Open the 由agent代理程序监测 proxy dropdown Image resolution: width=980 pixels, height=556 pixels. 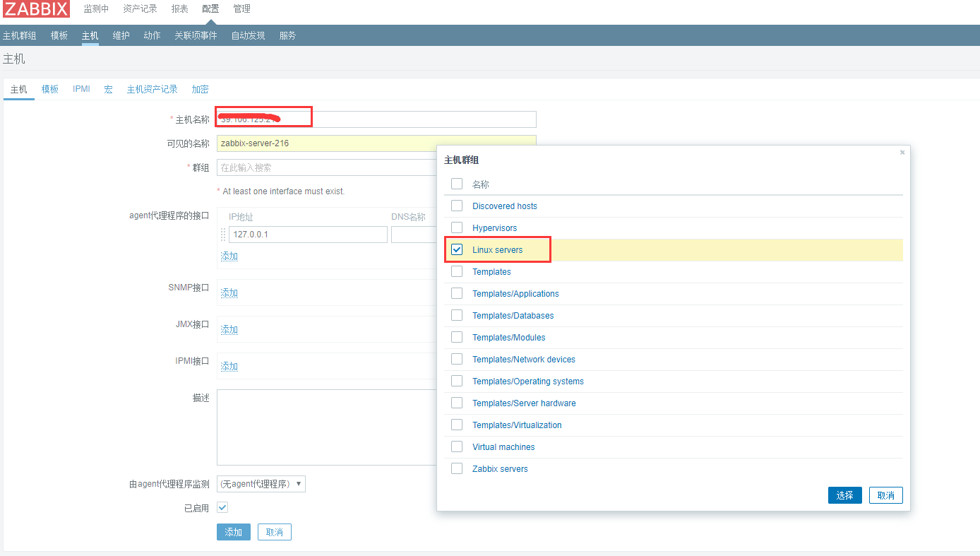[x=261, y=484]
